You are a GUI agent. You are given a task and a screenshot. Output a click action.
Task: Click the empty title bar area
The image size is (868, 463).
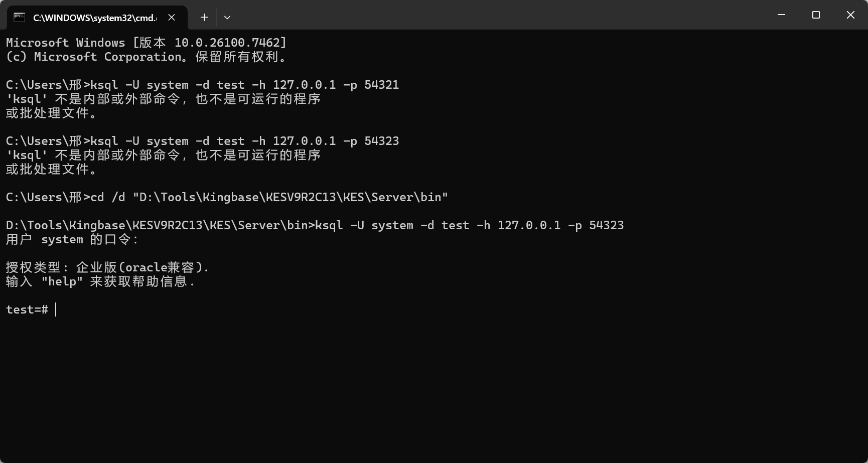click(x=502, y=15)
